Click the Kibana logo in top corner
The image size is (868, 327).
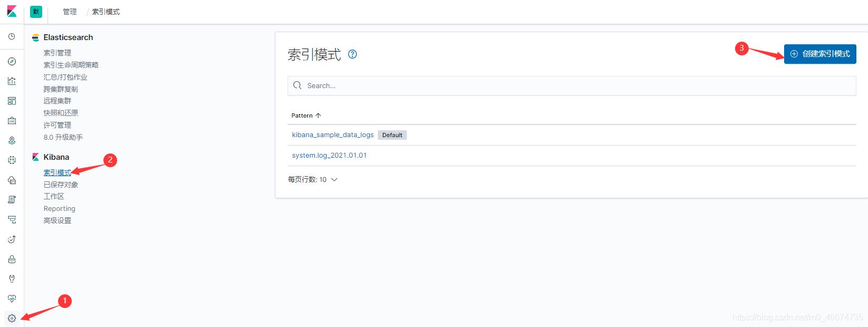click(12, 11)
